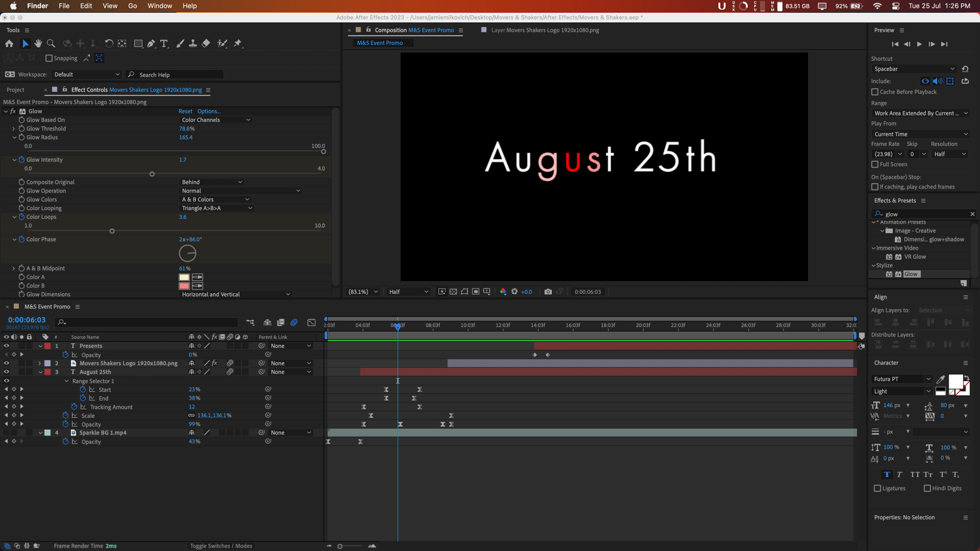Click Reset for the Glow effect
This screenshot has width=980, height=551.
tap(185, 111)
